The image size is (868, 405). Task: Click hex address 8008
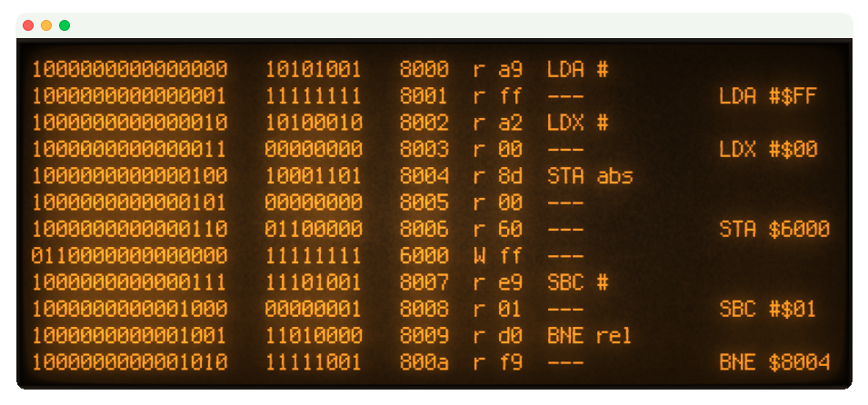(424, 310)
